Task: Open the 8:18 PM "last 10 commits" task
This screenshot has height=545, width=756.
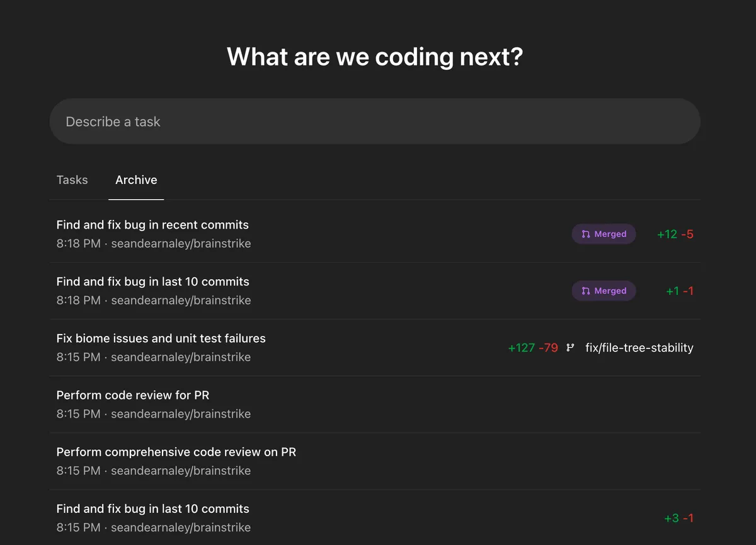Action: pyautogui.click(x=152, y=282)
